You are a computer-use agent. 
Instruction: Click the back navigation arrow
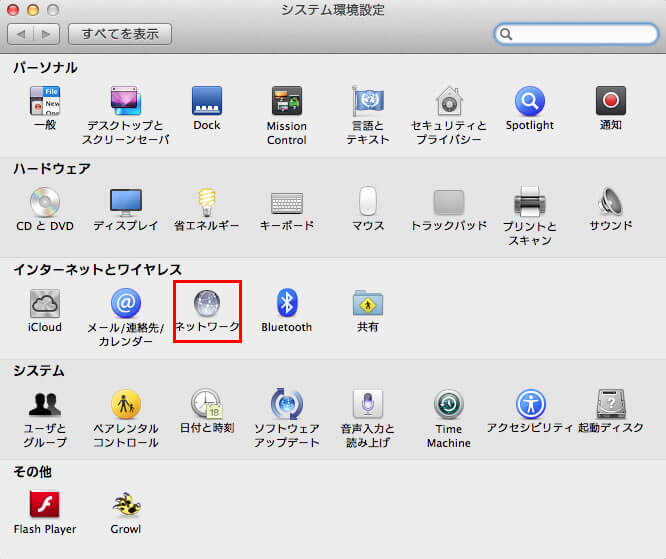point(21,34)
